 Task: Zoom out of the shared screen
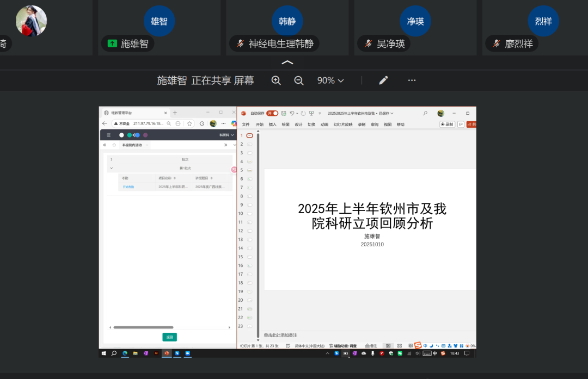click(299, 80)
